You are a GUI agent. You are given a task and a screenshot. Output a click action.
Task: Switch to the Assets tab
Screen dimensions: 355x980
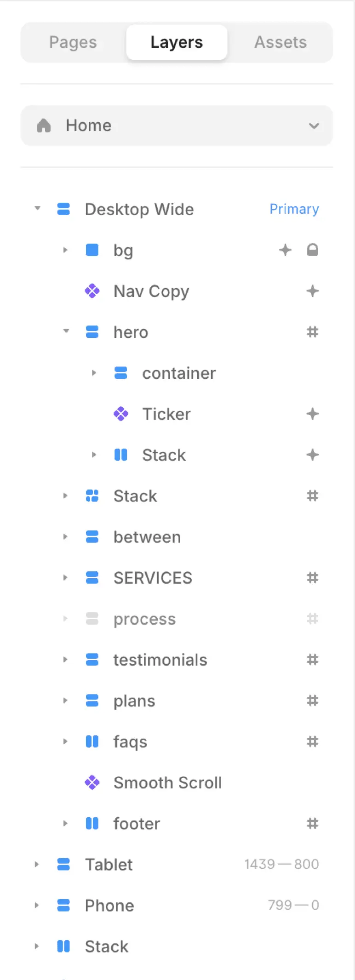coord(281,42)
